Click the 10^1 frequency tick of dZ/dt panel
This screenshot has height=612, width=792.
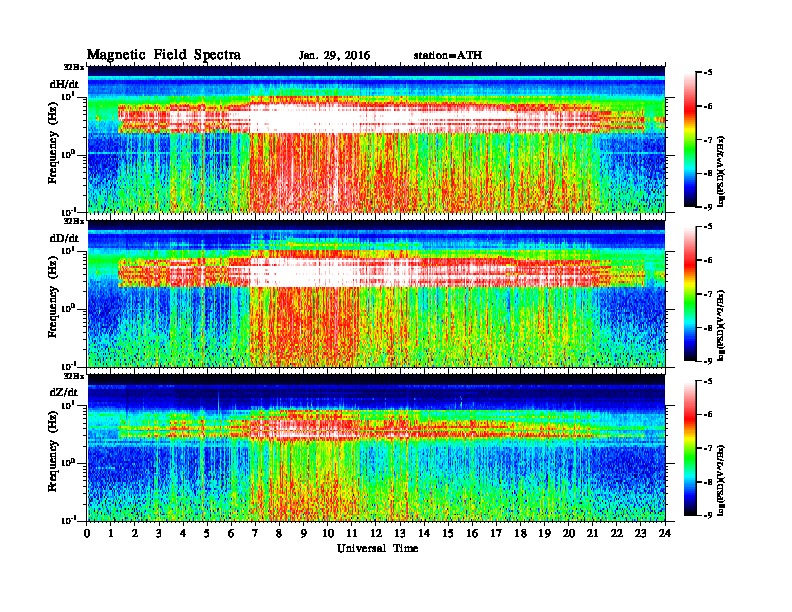pyautogui.click(x=68, y=405)
